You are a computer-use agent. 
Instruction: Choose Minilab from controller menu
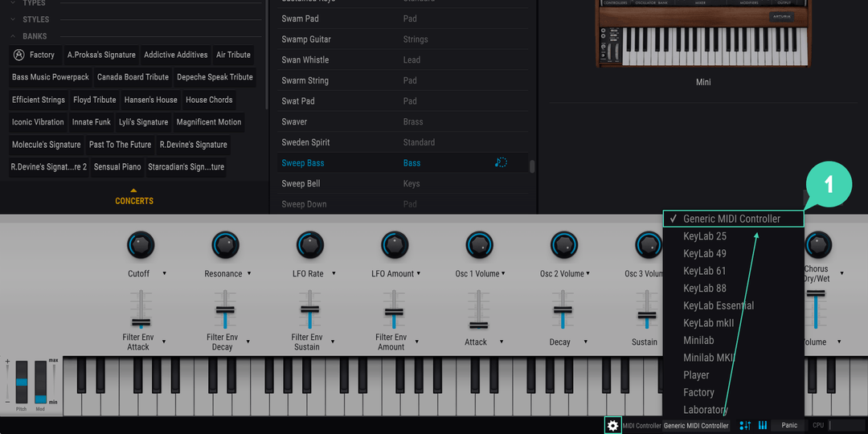[734, 341]
